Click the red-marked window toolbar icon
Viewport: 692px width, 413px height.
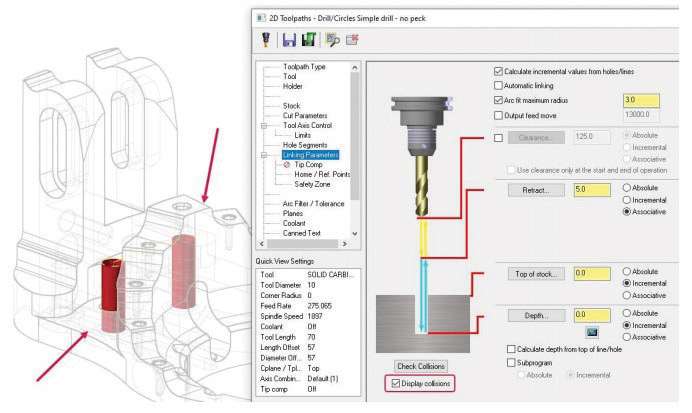pyautogui.click(x=352, y=40)
